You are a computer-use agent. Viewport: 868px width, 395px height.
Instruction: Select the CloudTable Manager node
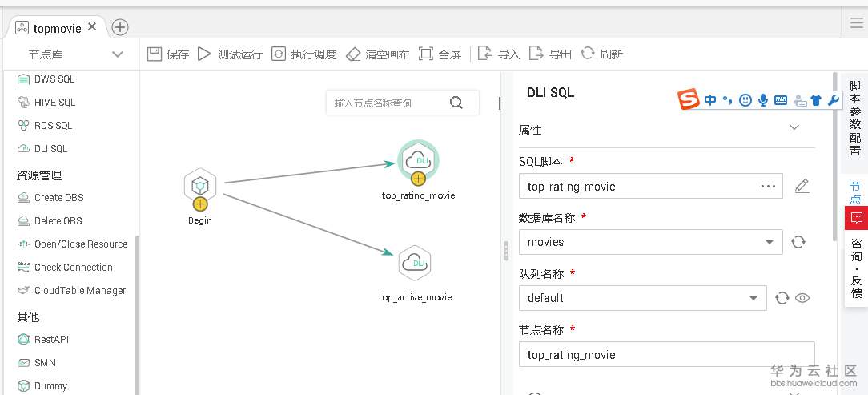coord(71,291)
